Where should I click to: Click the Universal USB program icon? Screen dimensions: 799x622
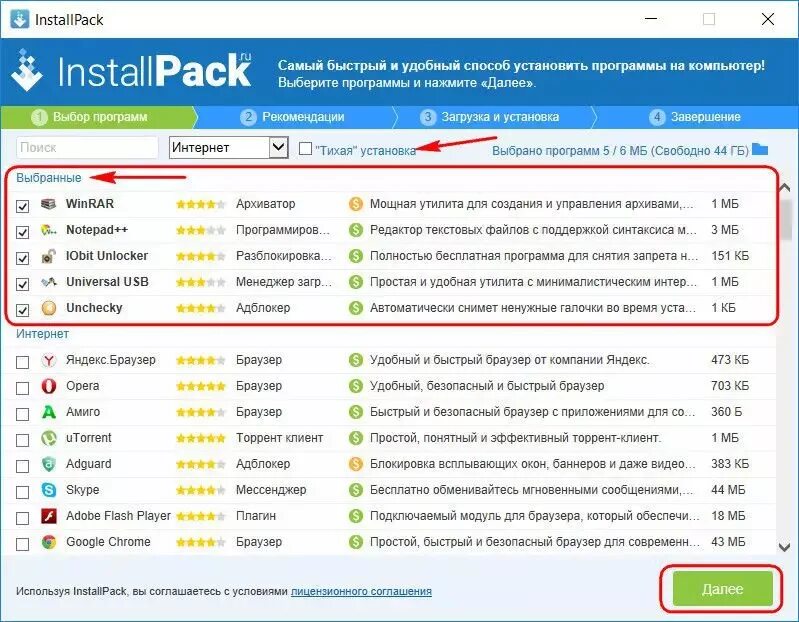click(x=48, y=282)
